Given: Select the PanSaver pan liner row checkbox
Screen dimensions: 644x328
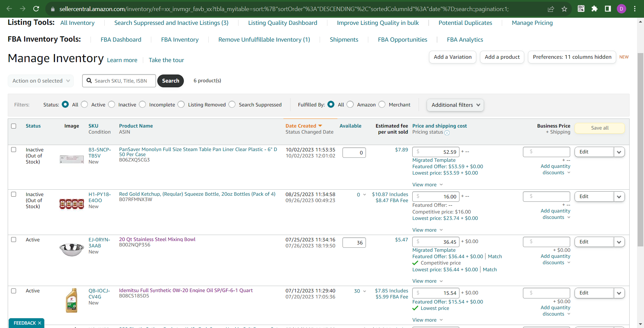Looking at the screenshot, I should (14, 150).
